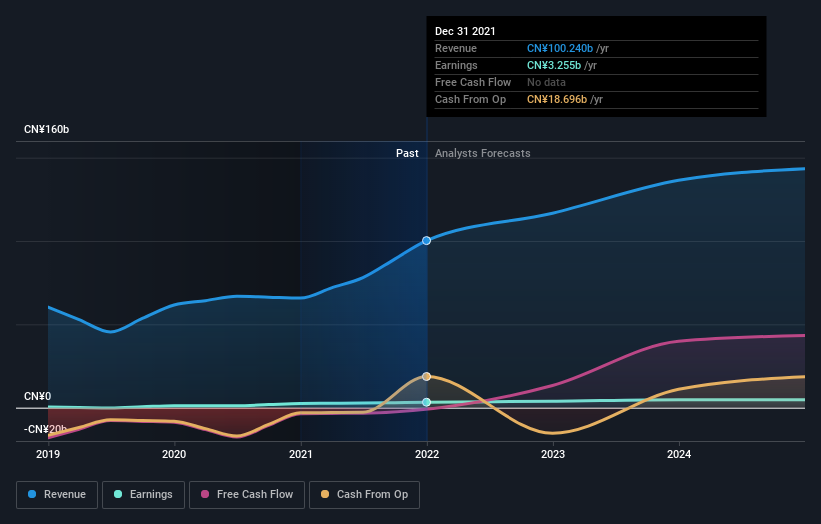Viewport: 821px width, 524px height.
Task: Select the Cash From Op data point at 2022
Action: click(x=427, y=376)
